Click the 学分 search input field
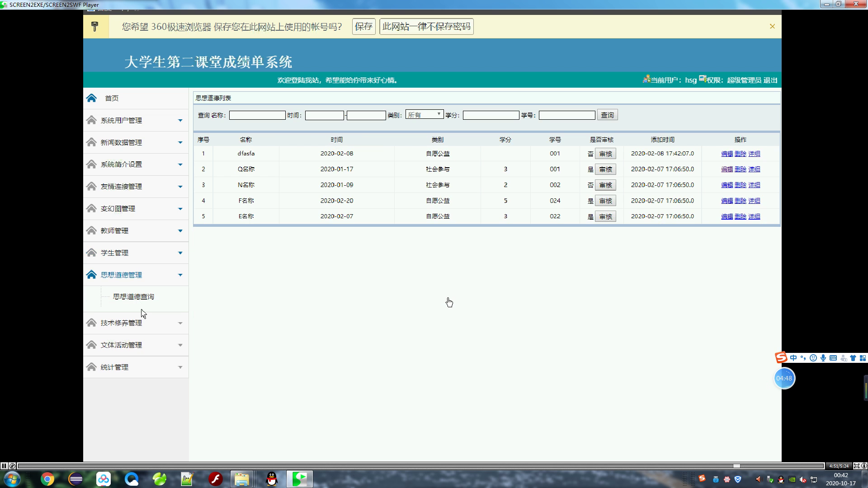Screen dimensions: 868x488 491,115
